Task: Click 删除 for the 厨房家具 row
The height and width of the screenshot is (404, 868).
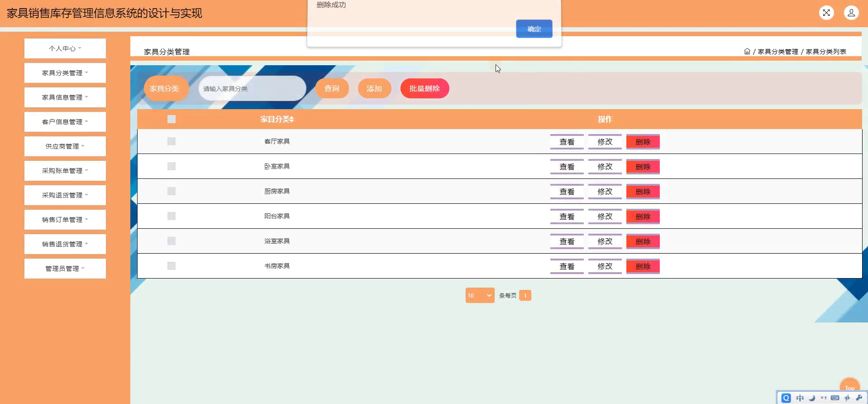Action: pos(643,192)
